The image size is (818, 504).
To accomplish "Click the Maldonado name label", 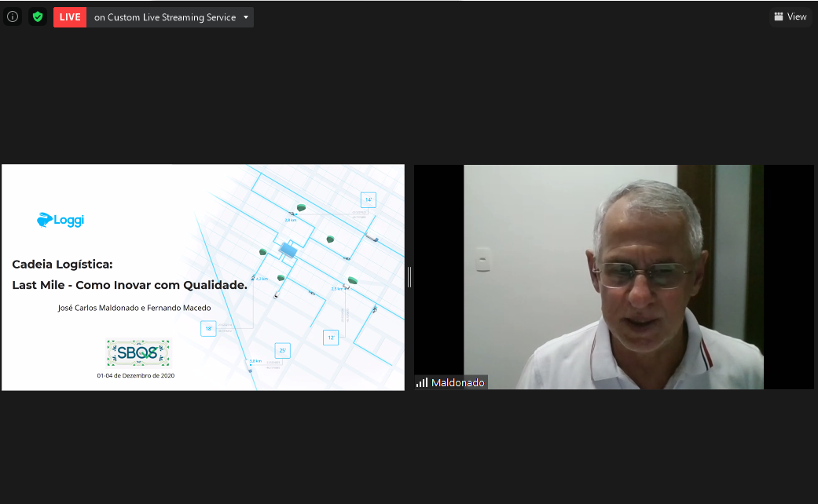I will pyautogui.click(x=457, y=382).
